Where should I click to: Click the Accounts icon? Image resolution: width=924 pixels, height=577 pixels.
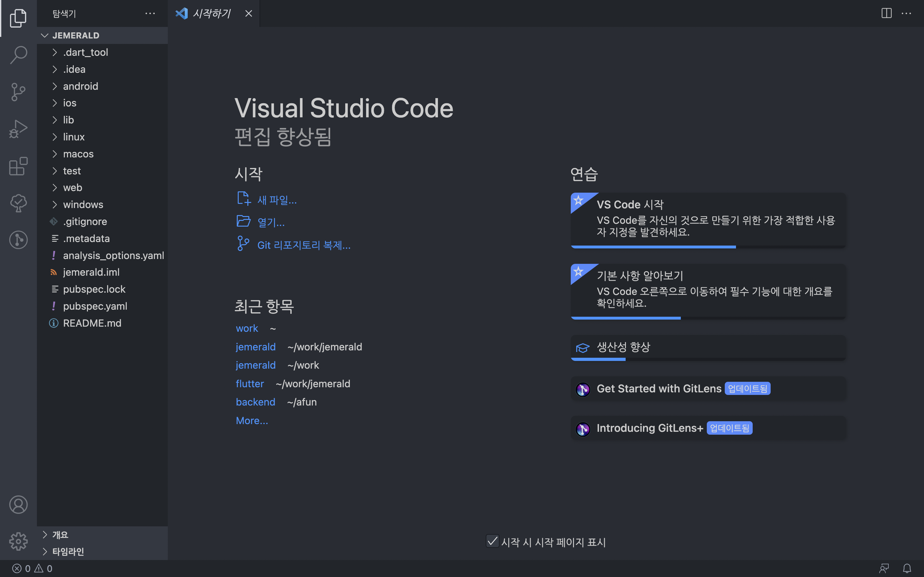pos(18,505)
